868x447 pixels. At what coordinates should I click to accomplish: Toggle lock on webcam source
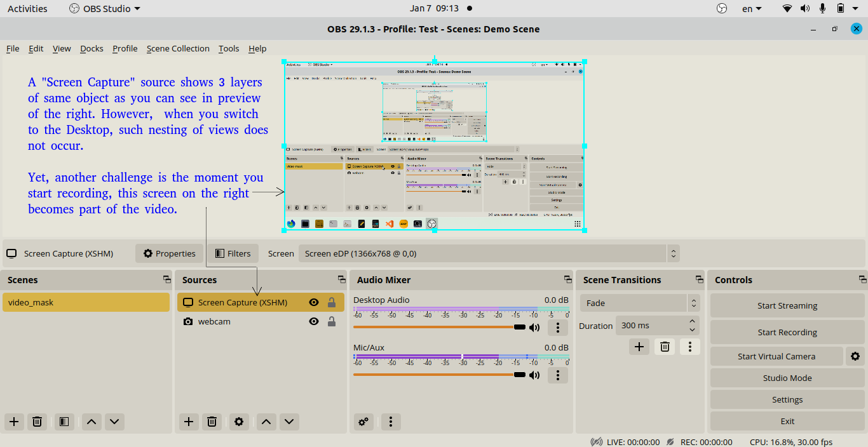(331, 322)
